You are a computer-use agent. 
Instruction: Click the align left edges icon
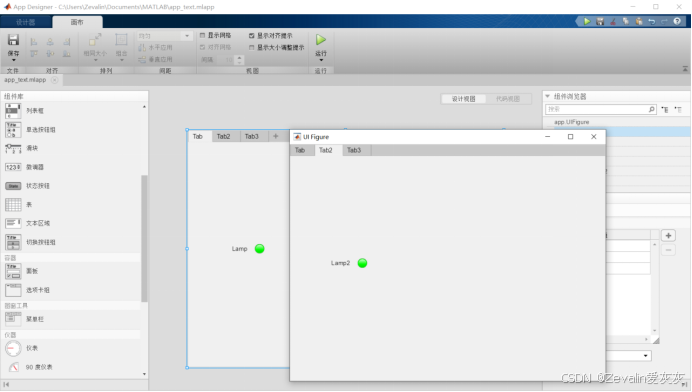click(x=34, y=42)
